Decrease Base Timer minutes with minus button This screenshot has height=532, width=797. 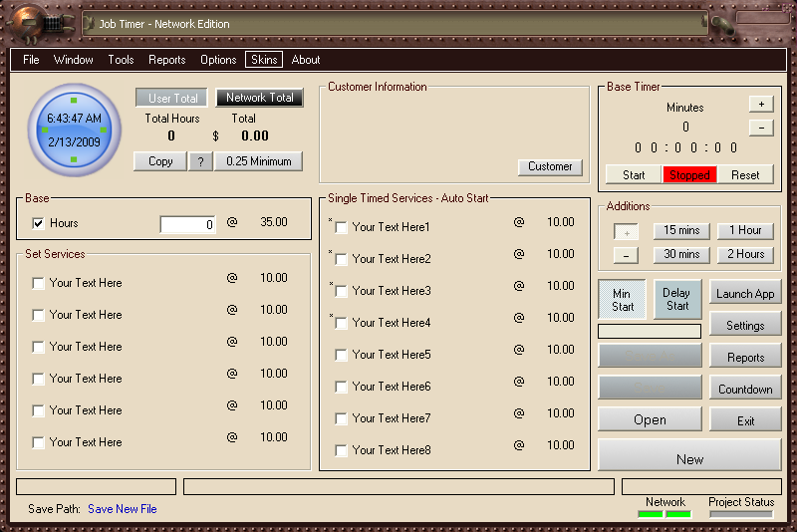coord(761,128)
